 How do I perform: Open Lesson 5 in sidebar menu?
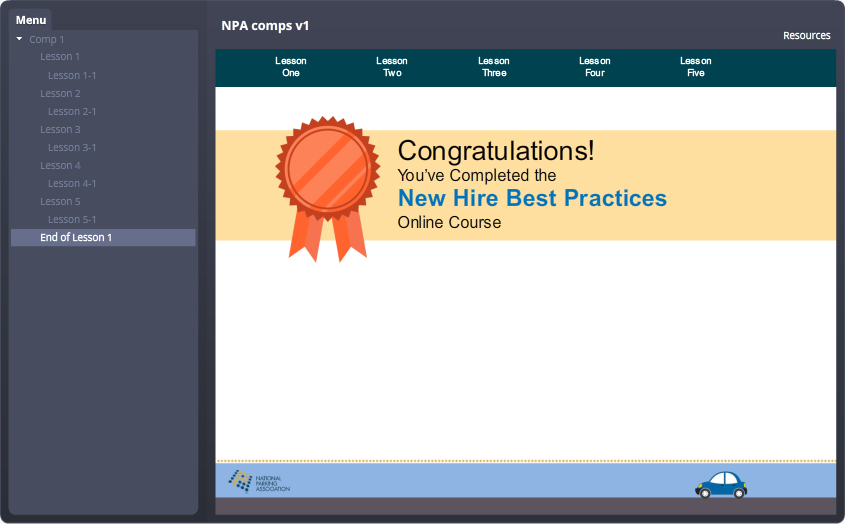pos(60,201)
